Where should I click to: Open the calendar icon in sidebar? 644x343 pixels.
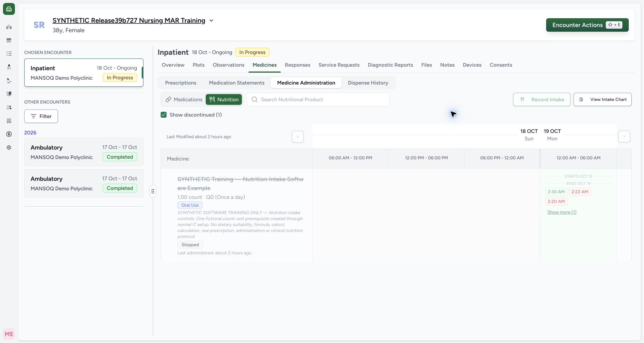(x=9, y=40)
